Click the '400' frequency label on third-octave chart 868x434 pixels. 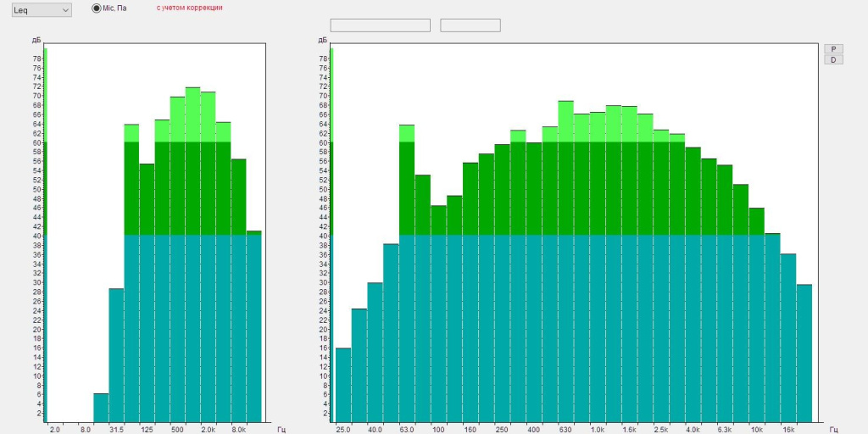coord(534,430)
